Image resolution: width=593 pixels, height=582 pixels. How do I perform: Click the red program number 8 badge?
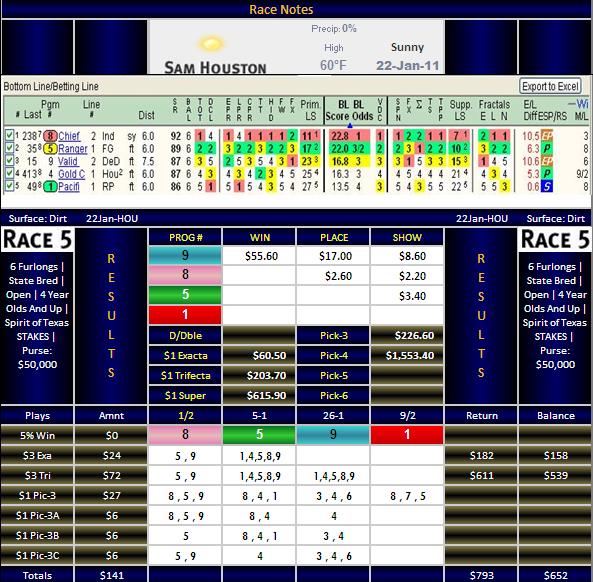tap(50, 136)
